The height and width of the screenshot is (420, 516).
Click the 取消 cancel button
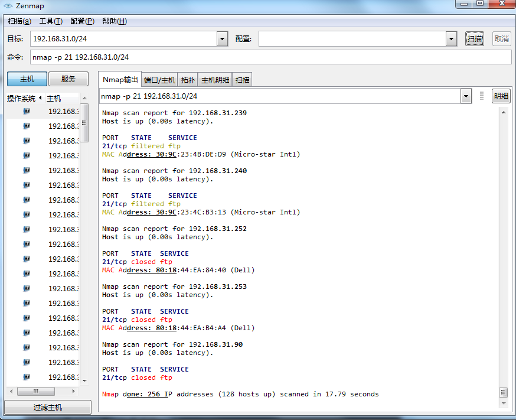(501, 39)
